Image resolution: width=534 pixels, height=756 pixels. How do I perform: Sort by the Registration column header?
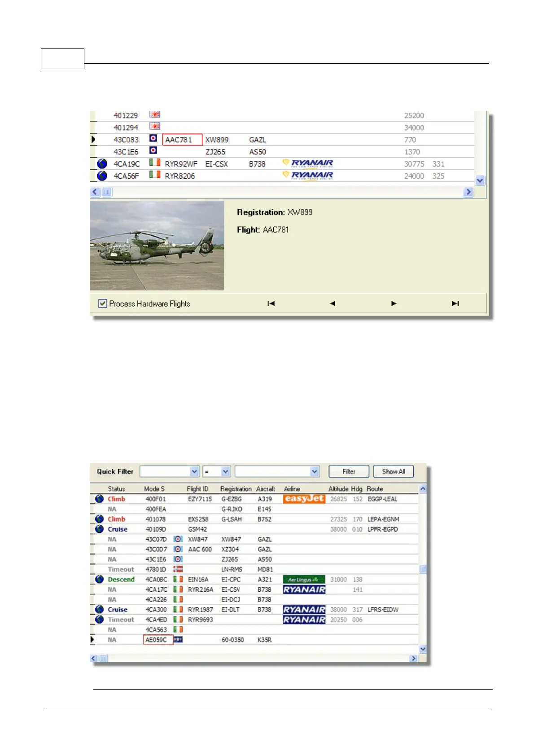click(236, 489)
